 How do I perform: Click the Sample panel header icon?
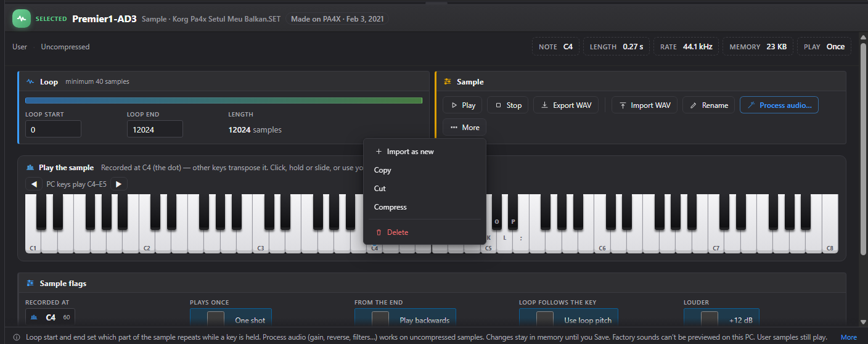(448, 81)
